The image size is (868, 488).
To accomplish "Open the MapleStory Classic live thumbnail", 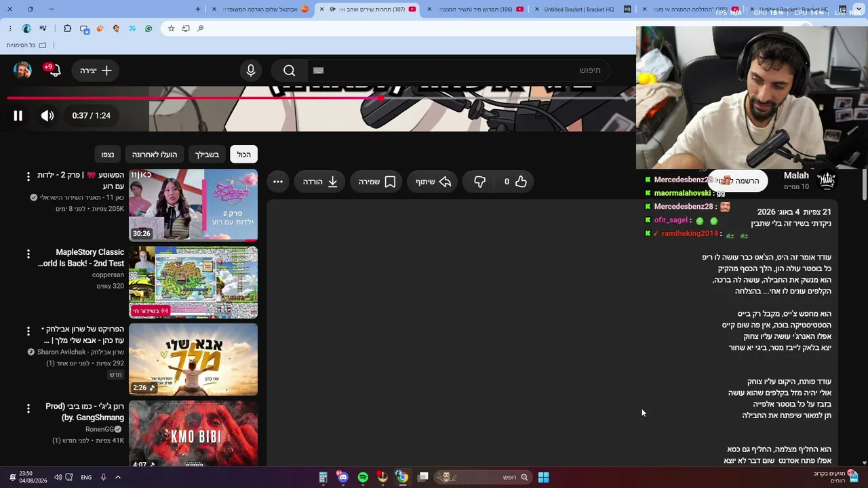I will click(193, 282).
